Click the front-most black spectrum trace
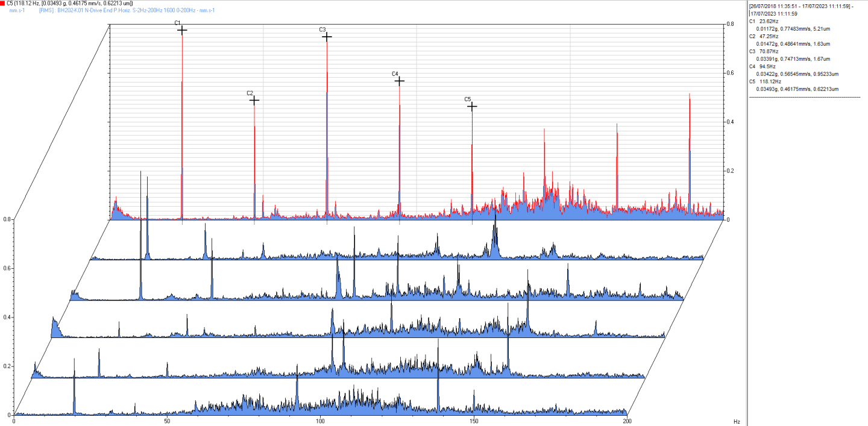 (x=319, y=405)
